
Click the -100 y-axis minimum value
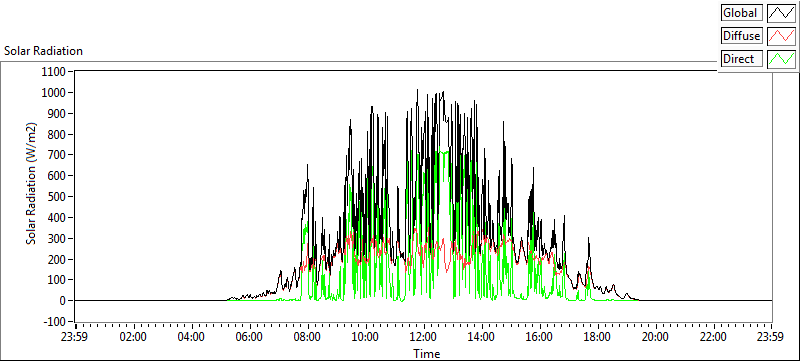[x=56, y=322]
